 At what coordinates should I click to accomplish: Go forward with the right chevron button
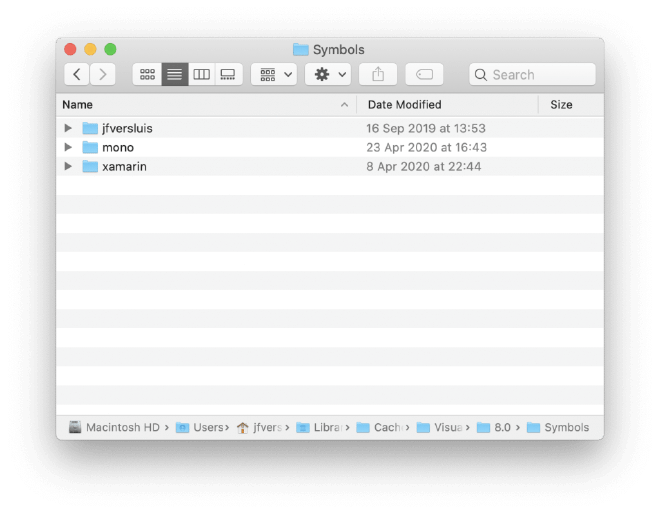click(102, 75)
